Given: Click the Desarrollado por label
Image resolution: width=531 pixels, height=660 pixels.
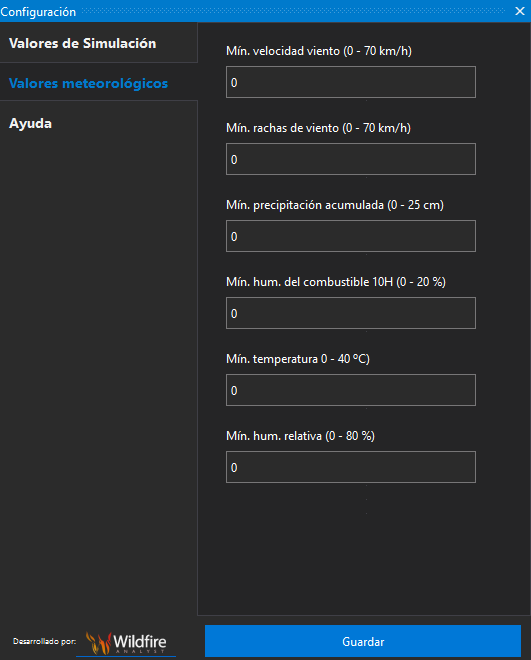Looking at the screenshot, I should 44,641.
